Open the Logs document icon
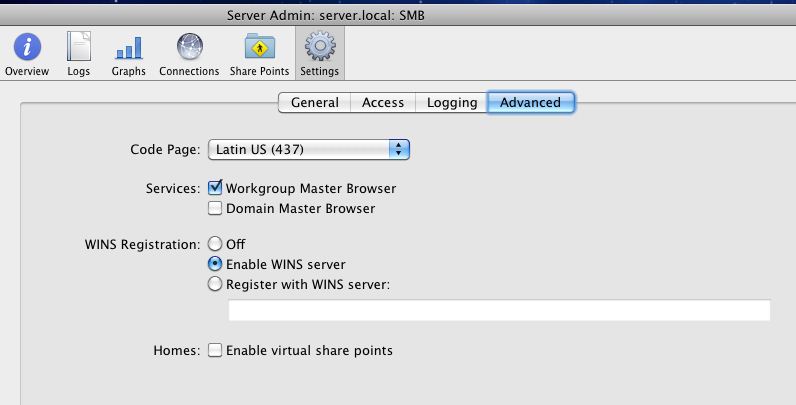Screen dimensions: 796x405 click(x=79, y=47)
